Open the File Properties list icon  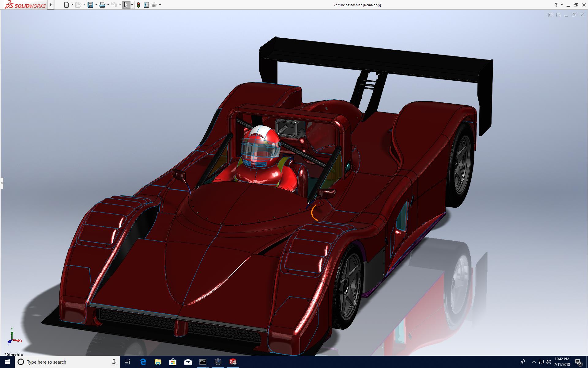pos(146,5)
